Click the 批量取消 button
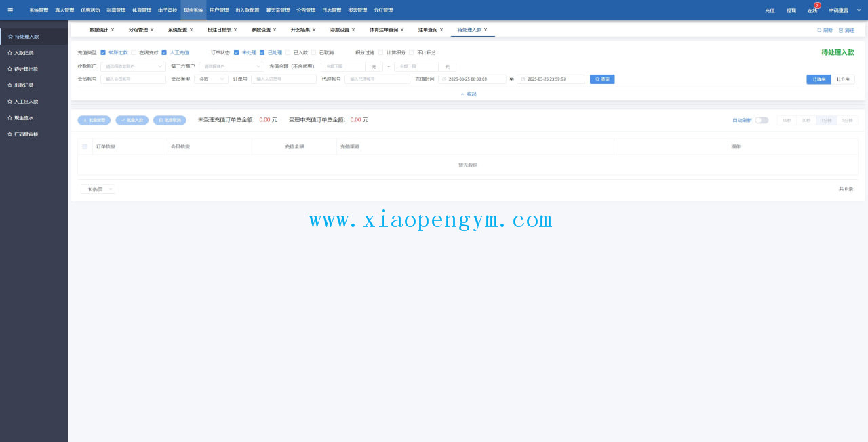Viewport: 868px width, 442px height. 170,120
